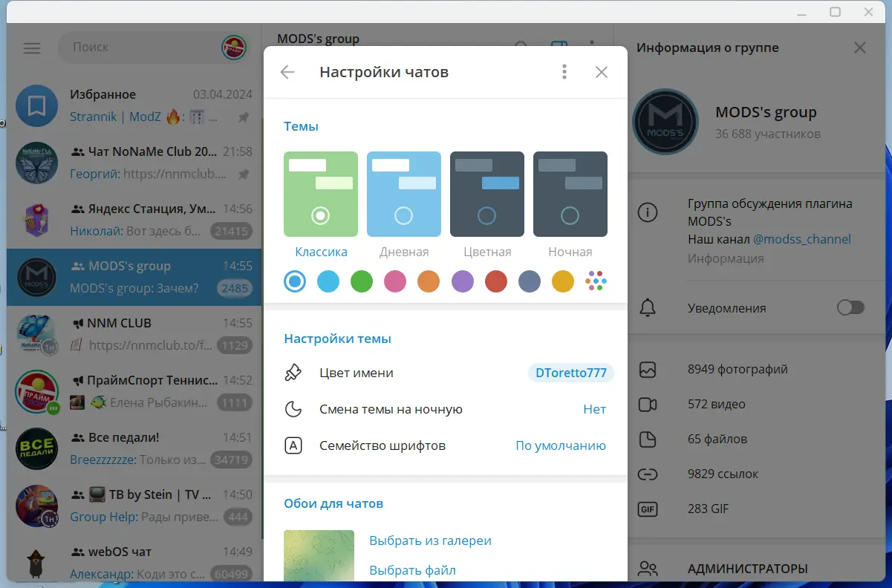Click the video camera icon beside 572 видео

click(647, 404)
